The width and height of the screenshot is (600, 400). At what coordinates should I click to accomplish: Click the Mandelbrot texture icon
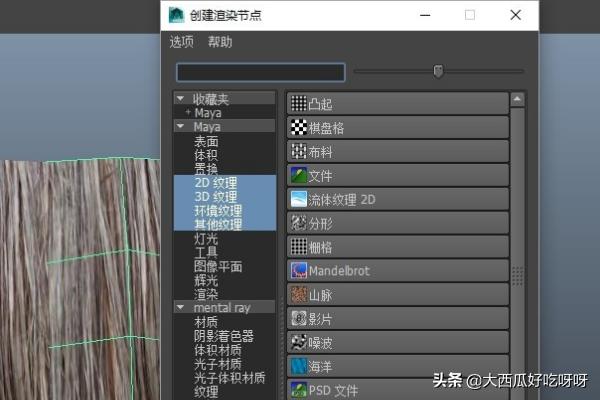click(298, 270)
